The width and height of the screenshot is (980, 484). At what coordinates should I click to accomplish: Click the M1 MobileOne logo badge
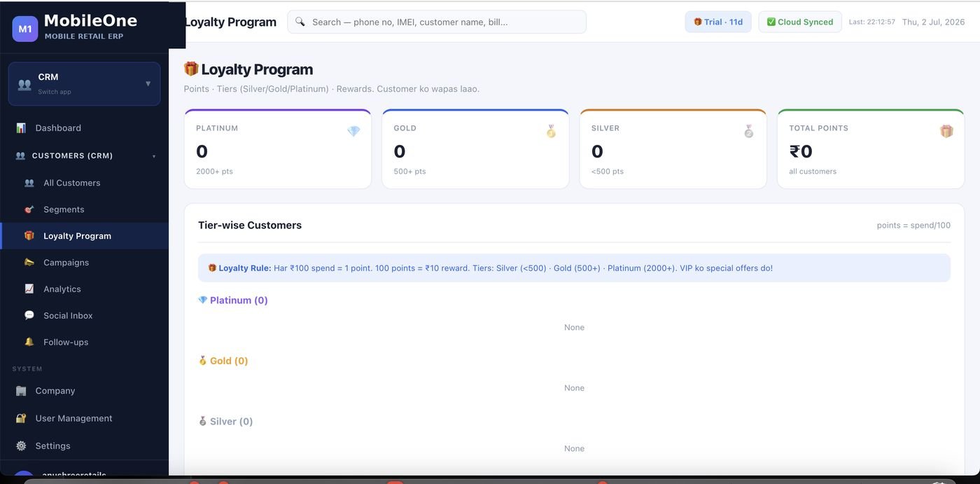pos(25,29)
